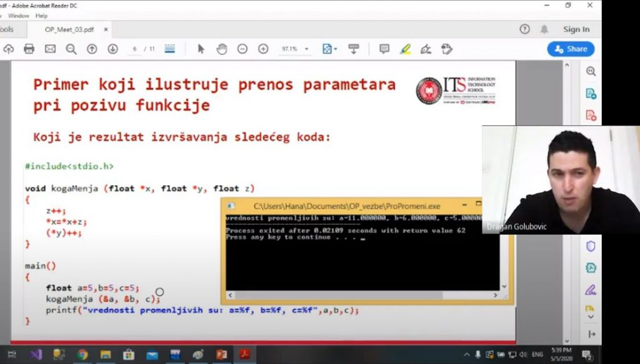
Task: Expand more tools chevron in the right pane
Action: click(591, 317)
